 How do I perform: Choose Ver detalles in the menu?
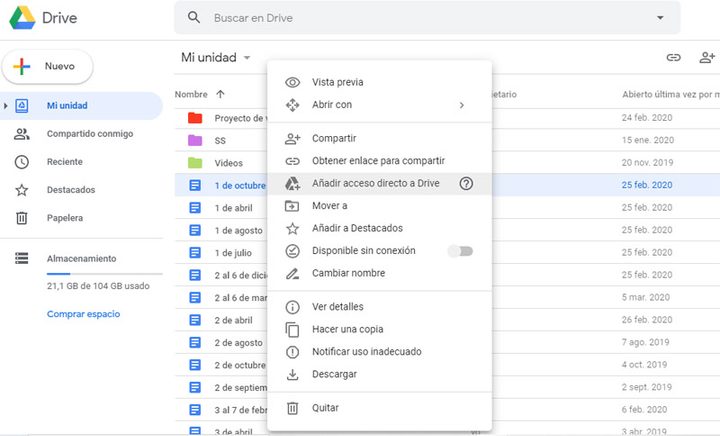379,307
